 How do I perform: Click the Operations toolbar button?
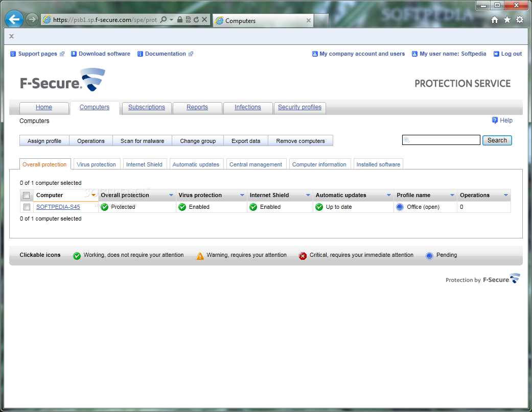click(x=91, y=141)
